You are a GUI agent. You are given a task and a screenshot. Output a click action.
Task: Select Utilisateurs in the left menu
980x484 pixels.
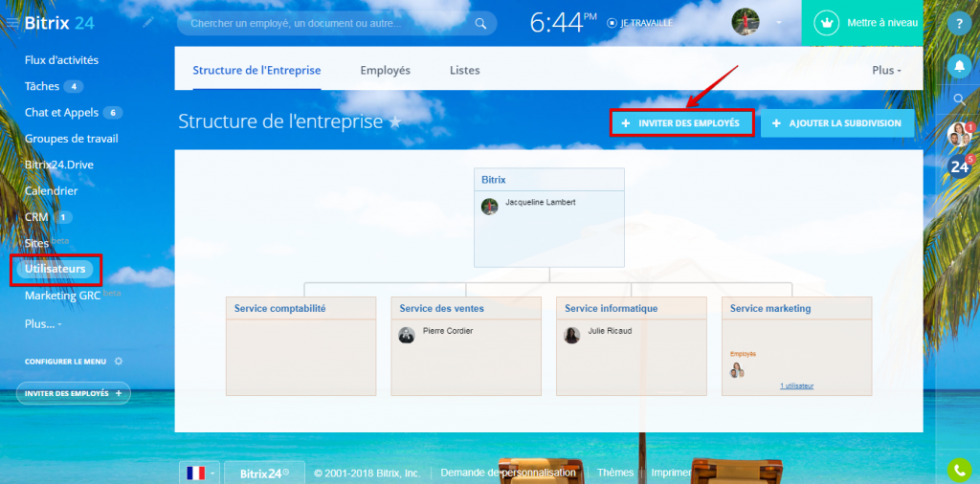click(x=55, y=269)
